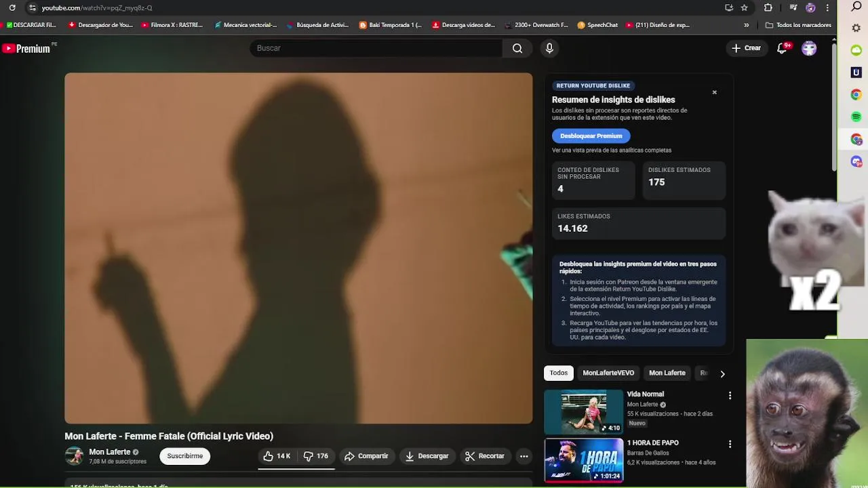Select the Conteo de dislikes sin procesar card
The image size is (868, 488).
(593, 180)
